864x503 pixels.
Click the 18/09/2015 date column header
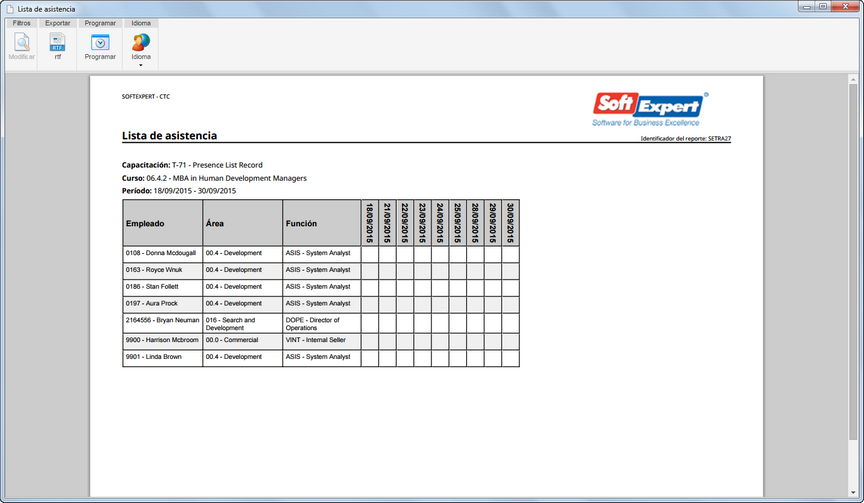[370, 223]
